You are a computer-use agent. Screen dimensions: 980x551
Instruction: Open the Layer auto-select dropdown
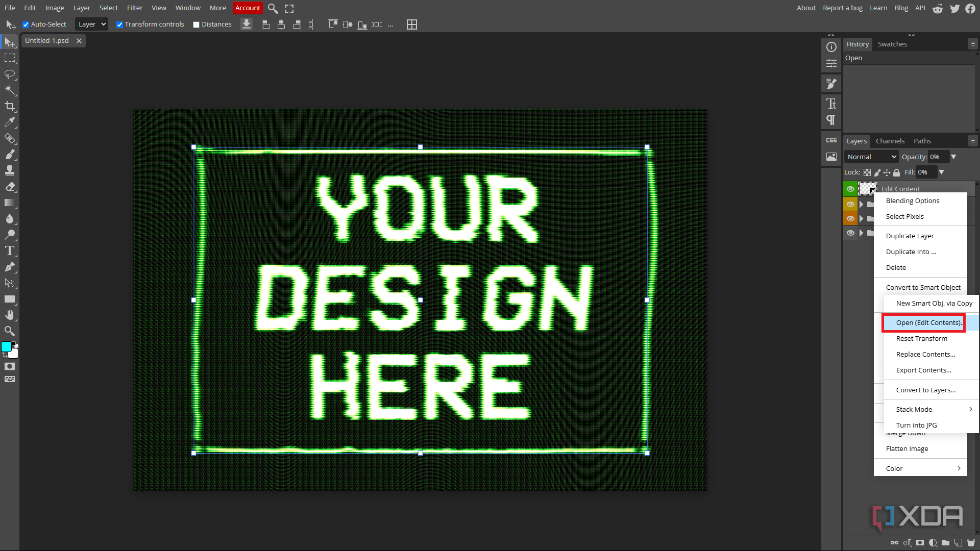[x=92, y=24]
